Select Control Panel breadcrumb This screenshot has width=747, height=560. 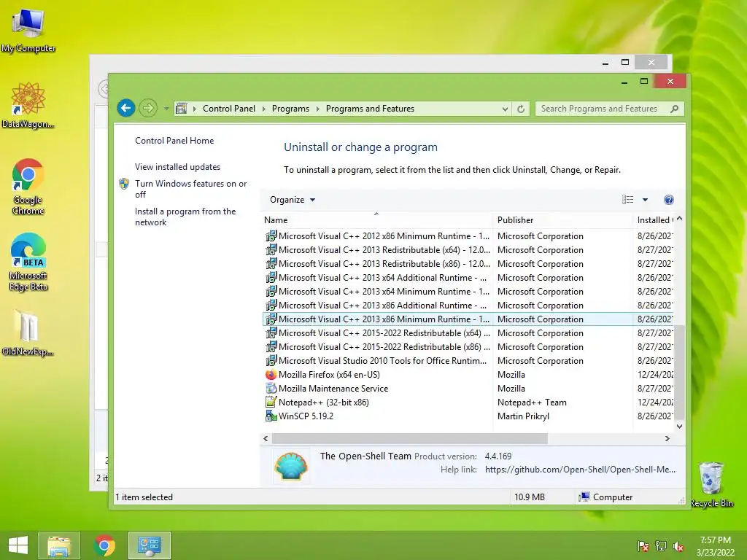(229, 109)
